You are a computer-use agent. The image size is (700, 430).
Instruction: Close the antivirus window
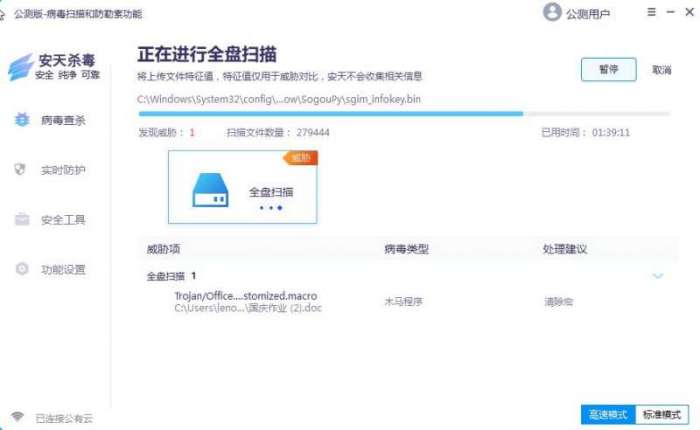(689, 12)
